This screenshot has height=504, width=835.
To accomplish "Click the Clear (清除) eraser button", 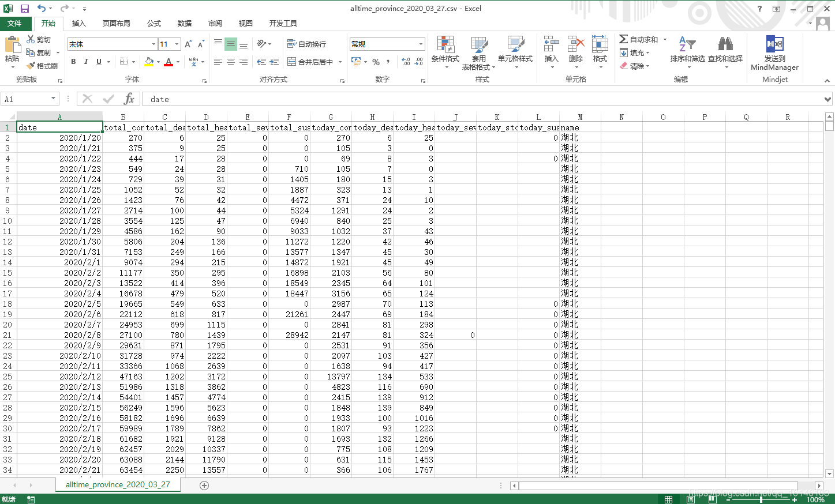I will [635, 66].
